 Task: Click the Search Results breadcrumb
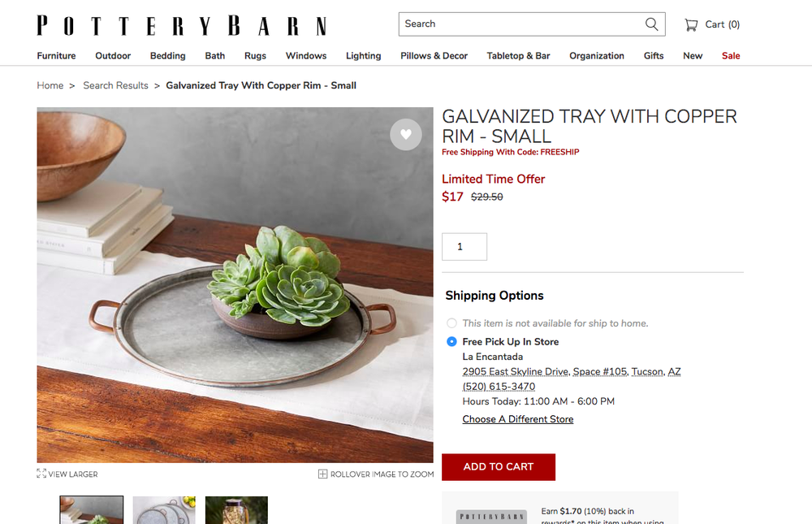(115, 85)
